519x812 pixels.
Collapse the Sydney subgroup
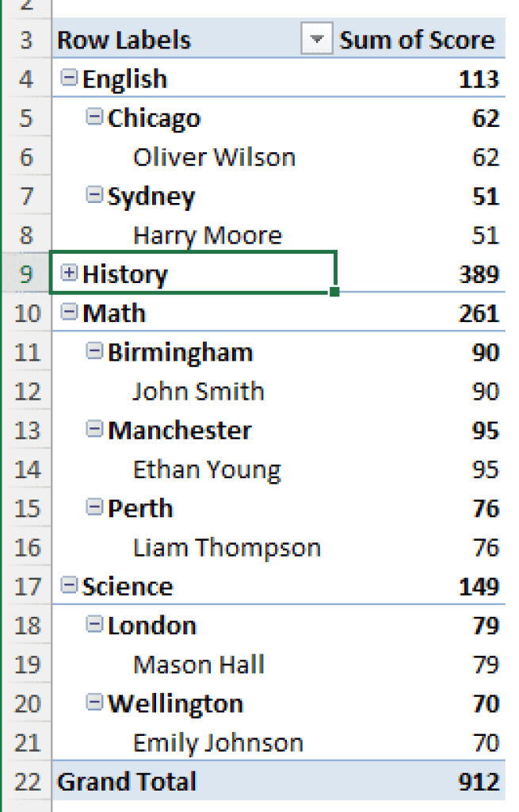tap(94, 194)
